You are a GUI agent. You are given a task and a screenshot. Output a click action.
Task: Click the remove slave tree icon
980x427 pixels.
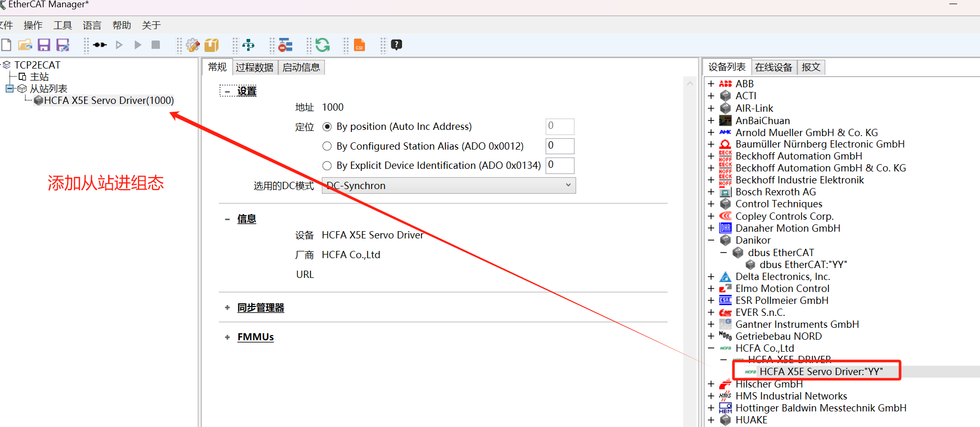(285, 45)
